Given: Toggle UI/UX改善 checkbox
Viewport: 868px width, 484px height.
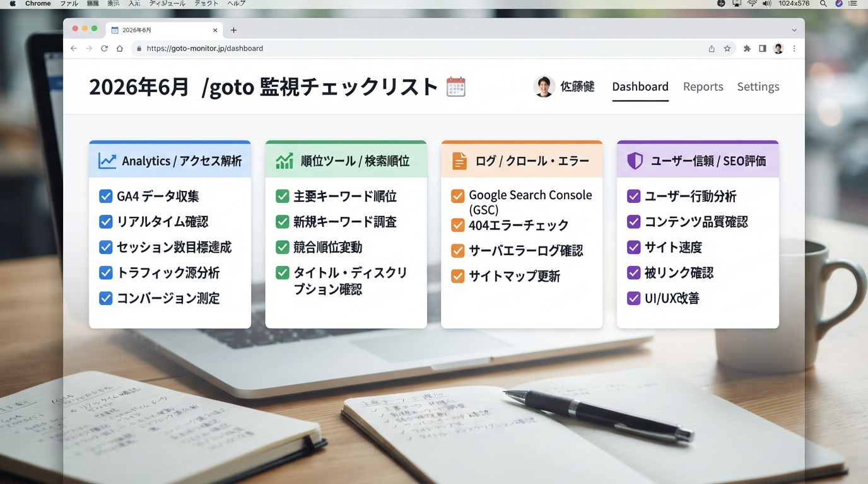Looking at the screenshot, I should pos(634,298).
